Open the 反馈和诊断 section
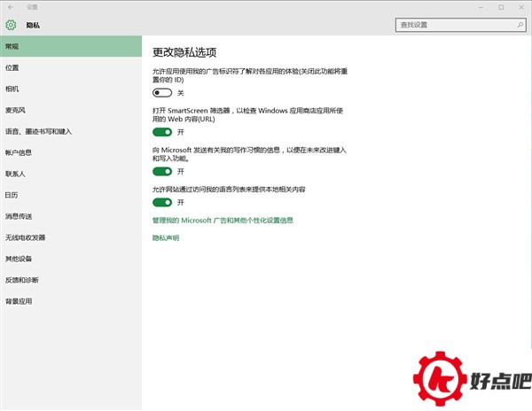Screen dimensions: 532x411 pos(71,280)
